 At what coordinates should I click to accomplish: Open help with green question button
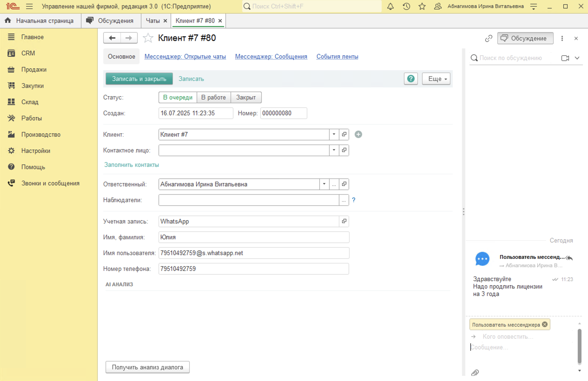(411, 79)
